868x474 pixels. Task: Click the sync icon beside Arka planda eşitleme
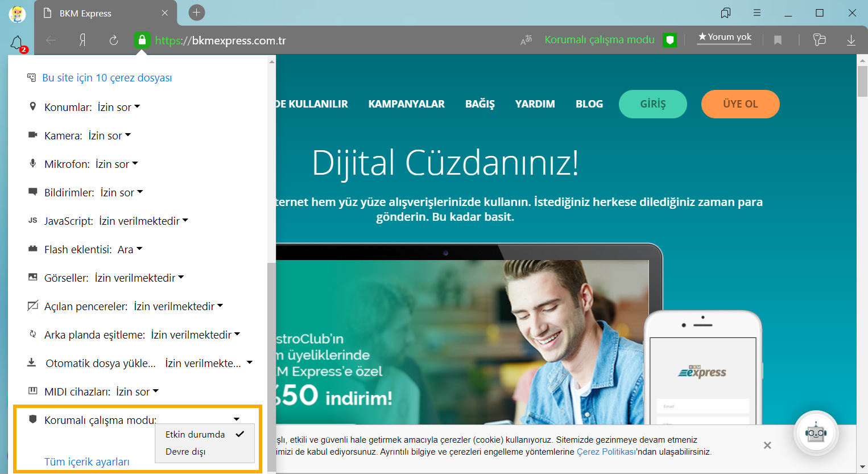(x=33, y=334)
